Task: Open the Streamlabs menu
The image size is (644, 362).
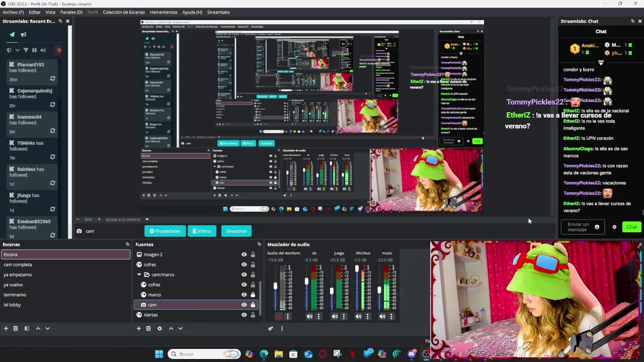Action: 218,12
